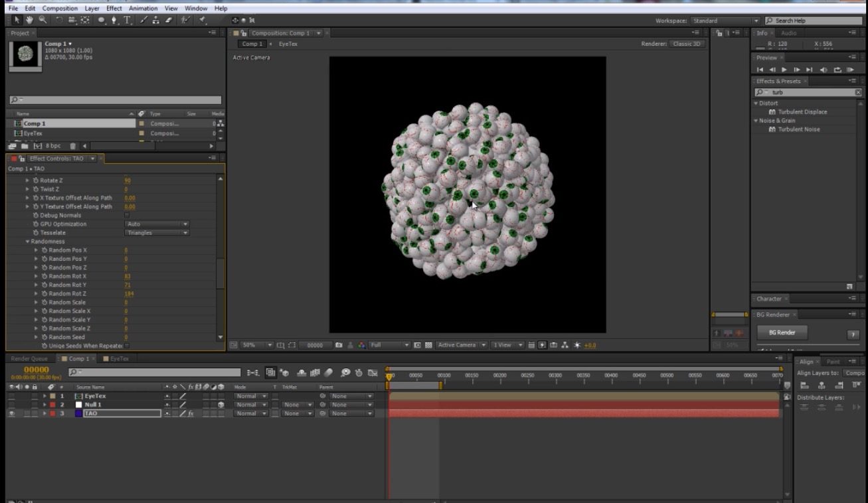Click the timeline current time indicator
The image size is (868, 503).
coord(389,376)
